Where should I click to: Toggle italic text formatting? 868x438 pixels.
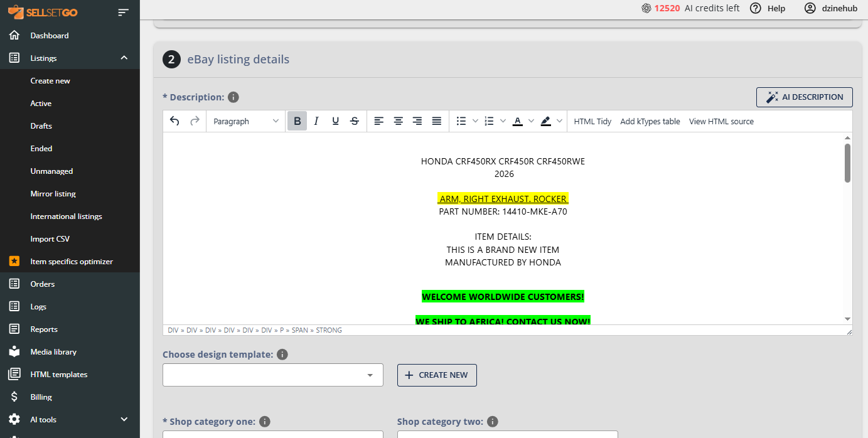pyautogui.click(x=316, y=121)
